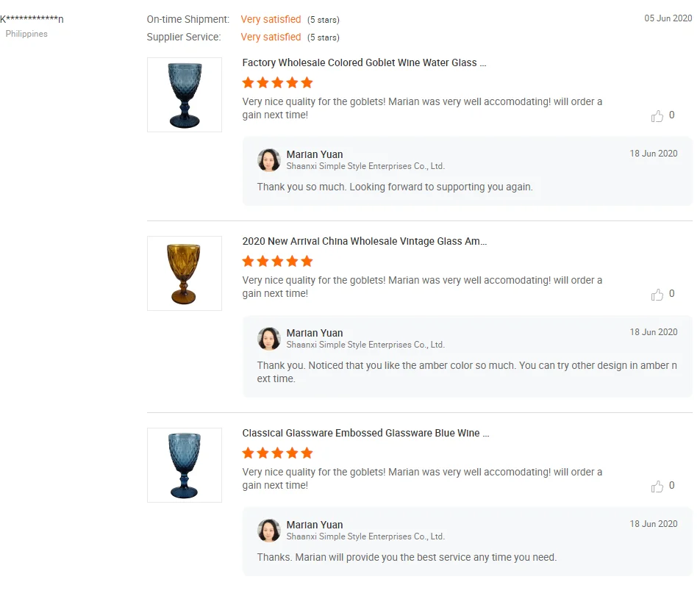The image size is (700, 596).
Task: Open the amber vintage goblet thumbnail
Action: 185,273
